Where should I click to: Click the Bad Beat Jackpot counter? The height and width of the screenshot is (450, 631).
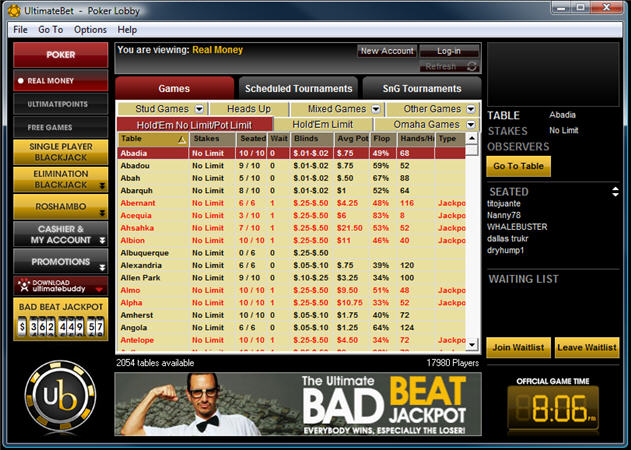(61, 319)
